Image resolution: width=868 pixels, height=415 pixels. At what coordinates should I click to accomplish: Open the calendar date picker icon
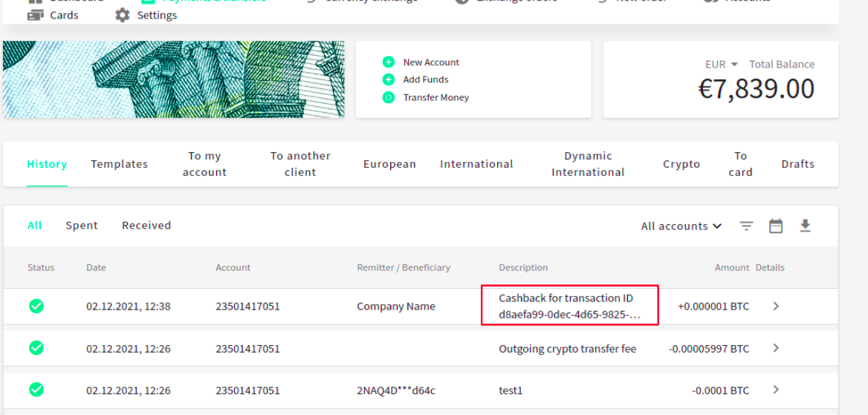click(x=776, y=226)
